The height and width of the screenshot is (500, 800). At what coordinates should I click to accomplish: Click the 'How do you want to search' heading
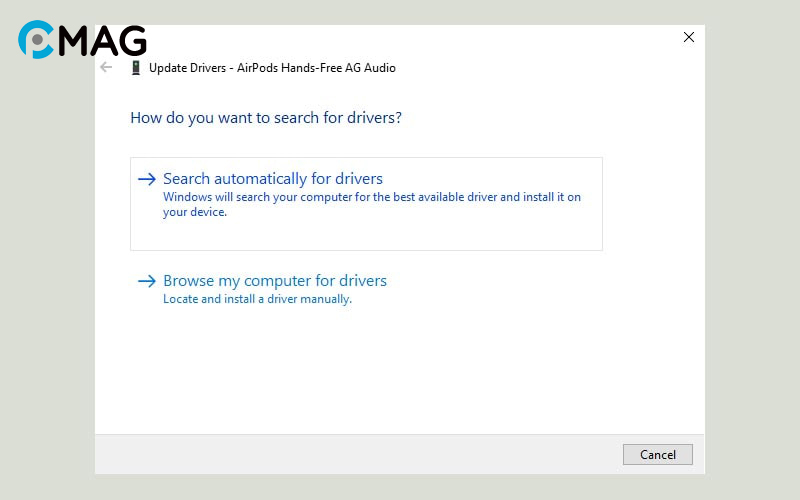[266, 118]
